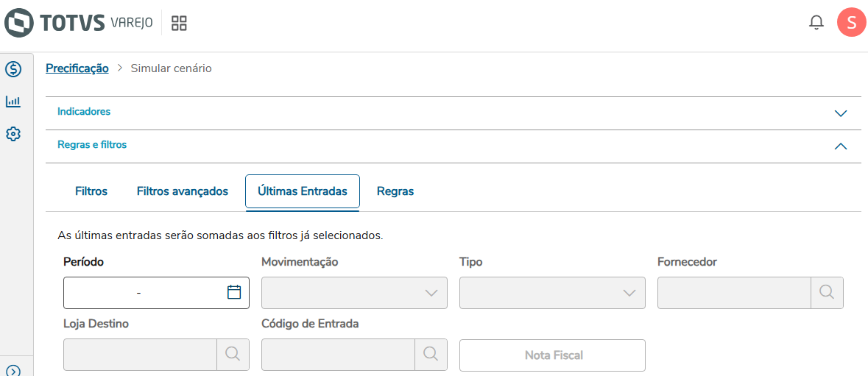
Task: Open the Movimentação dropdown
Action: tap(354, 292)
